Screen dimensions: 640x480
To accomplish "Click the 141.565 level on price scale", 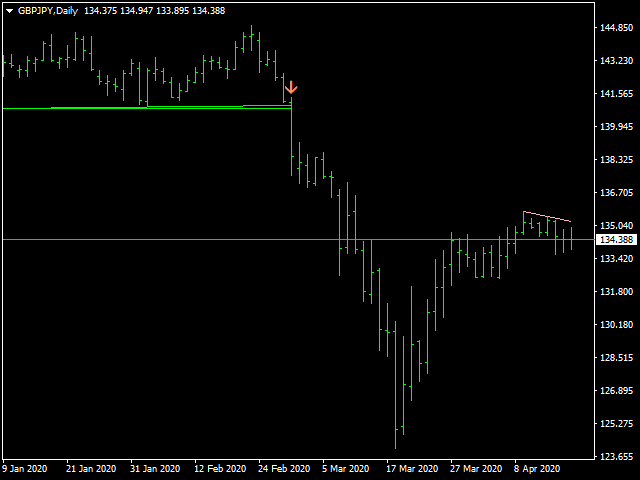I will (x=615, y=94).
